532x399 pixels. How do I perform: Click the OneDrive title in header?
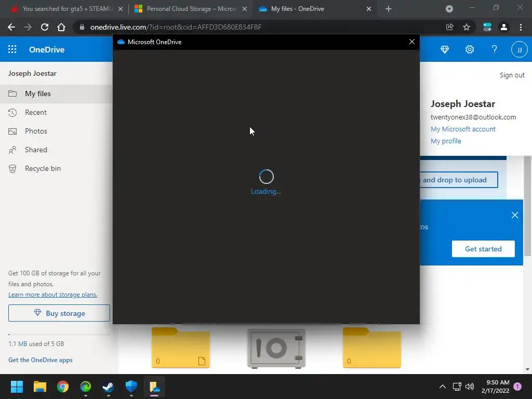[x=47, y=49]
